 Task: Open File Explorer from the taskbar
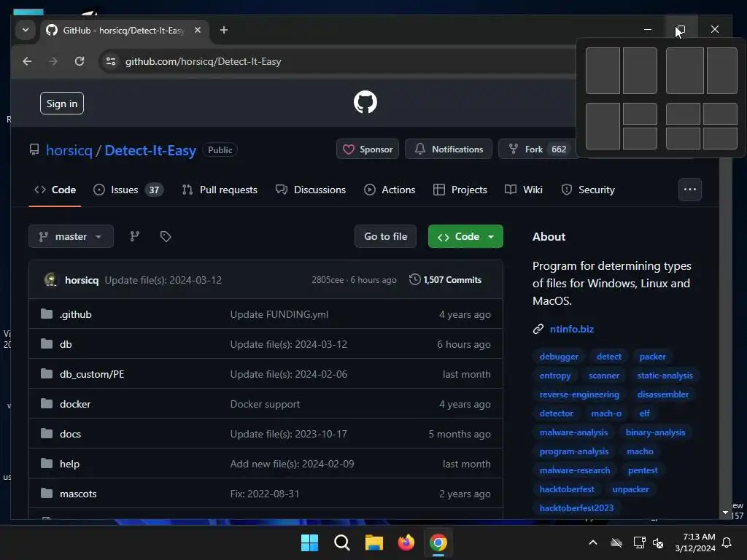[374, 542]
